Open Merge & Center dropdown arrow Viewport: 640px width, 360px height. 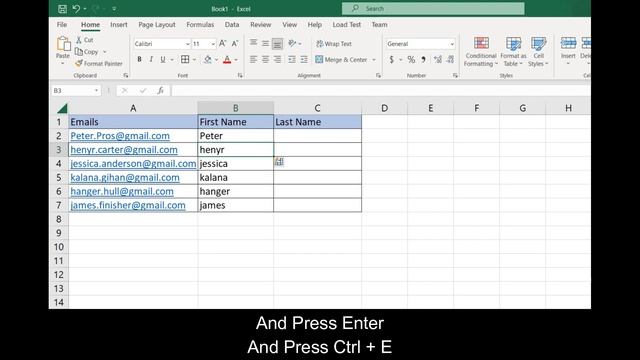click(x=373, y=60)
